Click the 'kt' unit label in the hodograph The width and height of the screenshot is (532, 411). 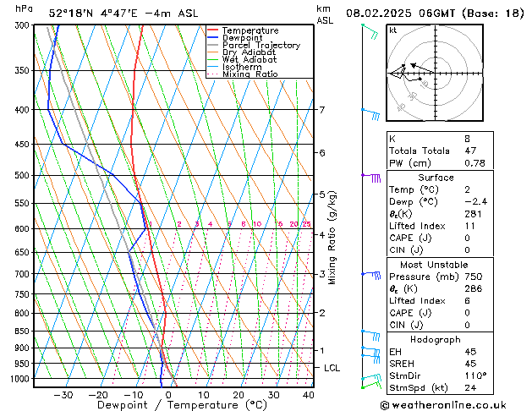393,30
